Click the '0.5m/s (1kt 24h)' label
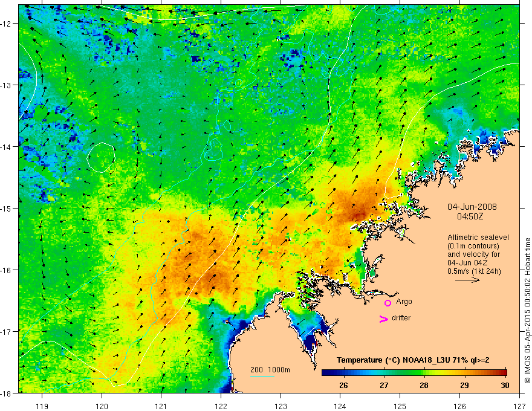Image resolution: width=532 pixels, height=411 pixels. point(474,271)
